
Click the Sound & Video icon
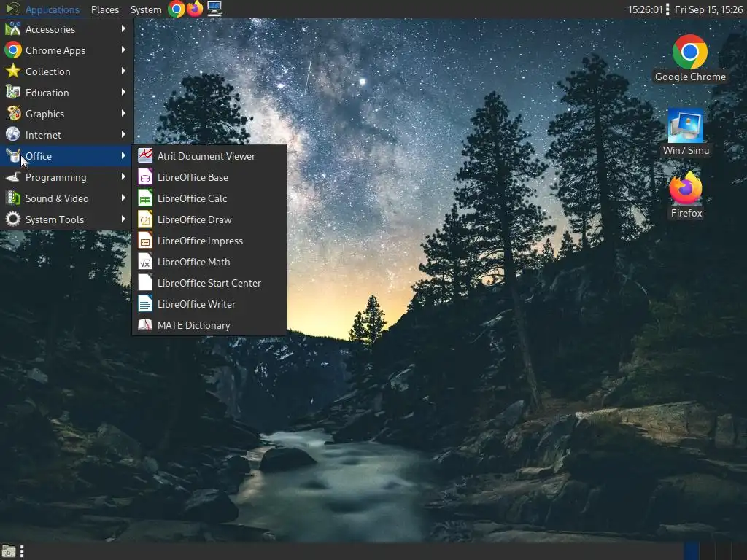pyautogui.click(x=13, y=198)
